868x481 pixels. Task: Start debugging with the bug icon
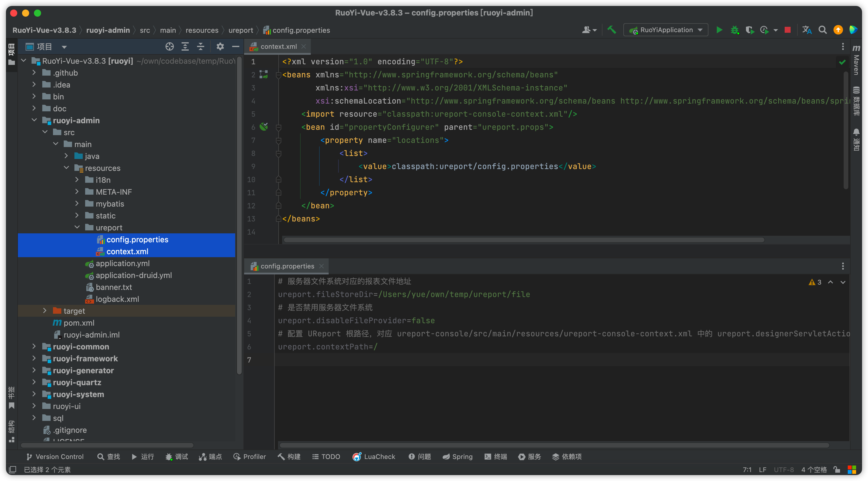735,30
